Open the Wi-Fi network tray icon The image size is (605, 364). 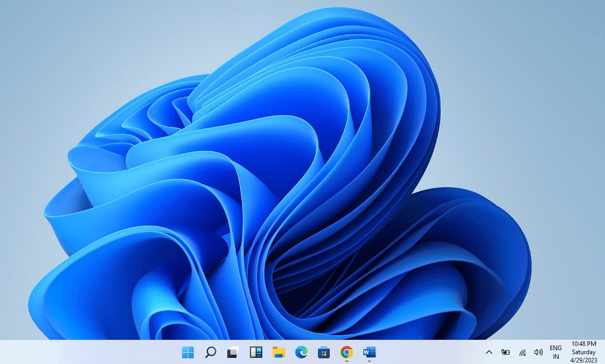coord(523,352)
